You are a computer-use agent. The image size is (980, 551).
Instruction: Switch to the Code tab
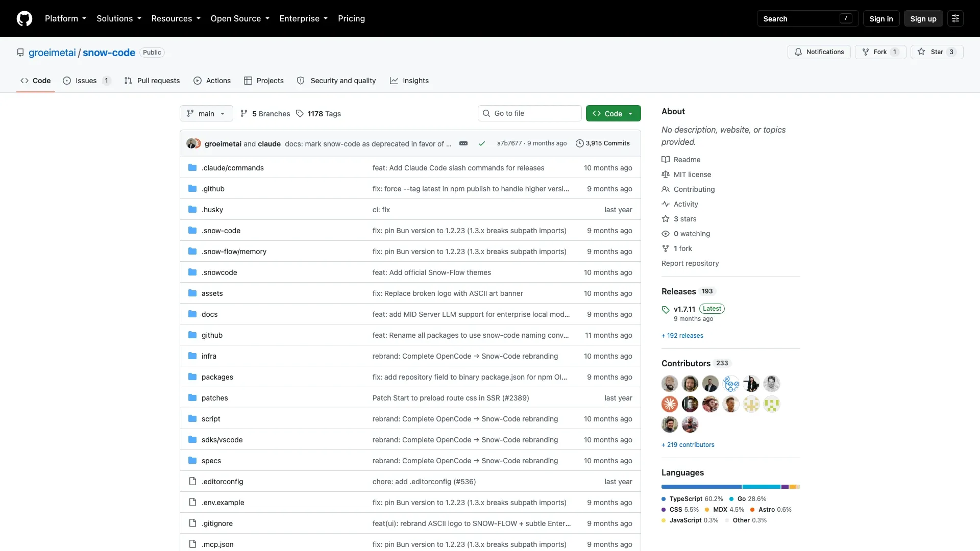point(35,81)
